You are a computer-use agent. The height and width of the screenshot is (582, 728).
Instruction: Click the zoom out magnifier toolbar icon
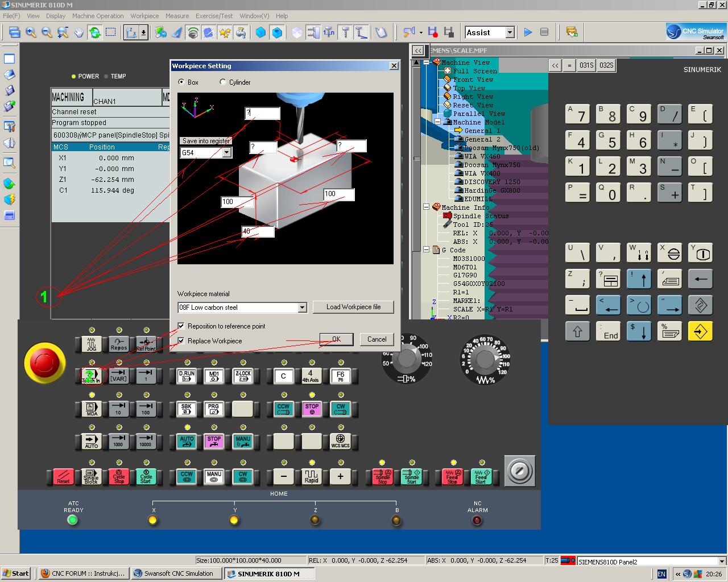(47, 32)
